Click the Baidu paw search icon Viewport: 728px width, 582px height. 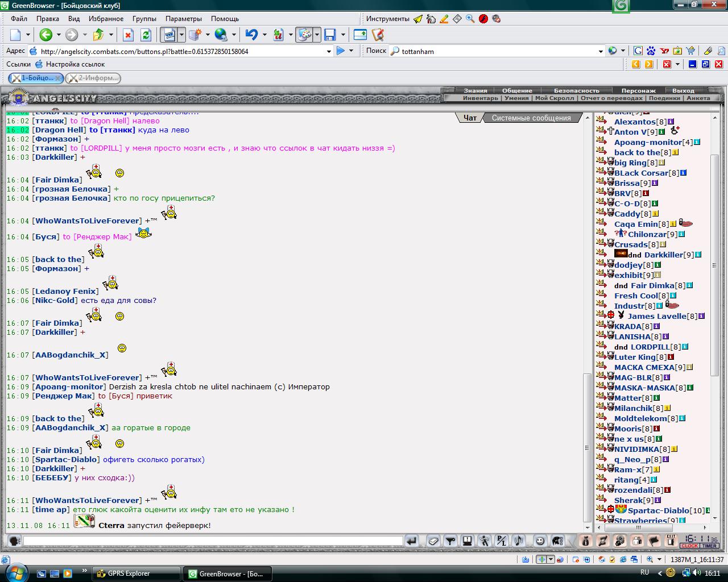point(651,51)
